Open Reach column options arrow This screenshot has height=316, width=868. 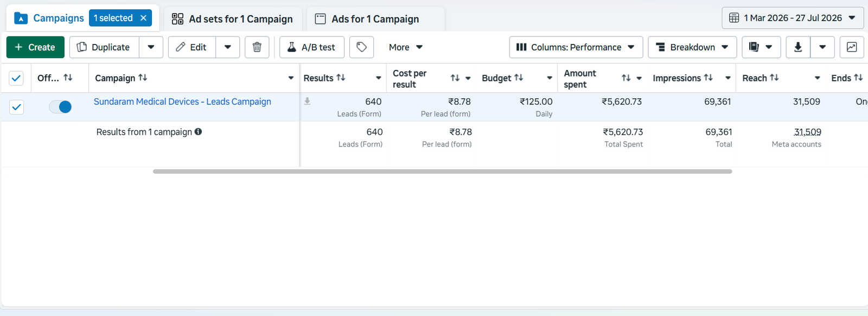pyautogui.click(x=818, y=78)
